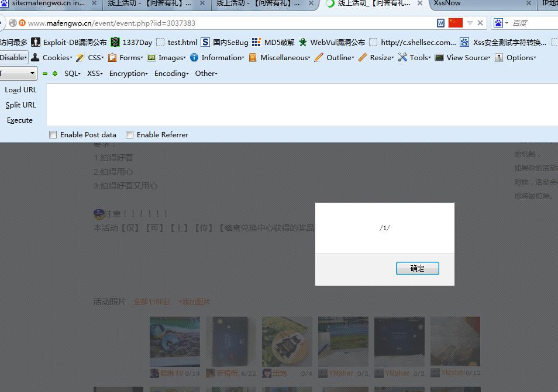Click the Baidu paw search engine icon

point(498,23)
